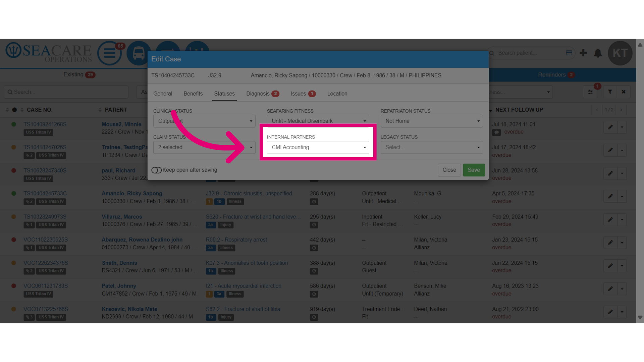
Task: Click the Save button
Action: coord(474,170)
